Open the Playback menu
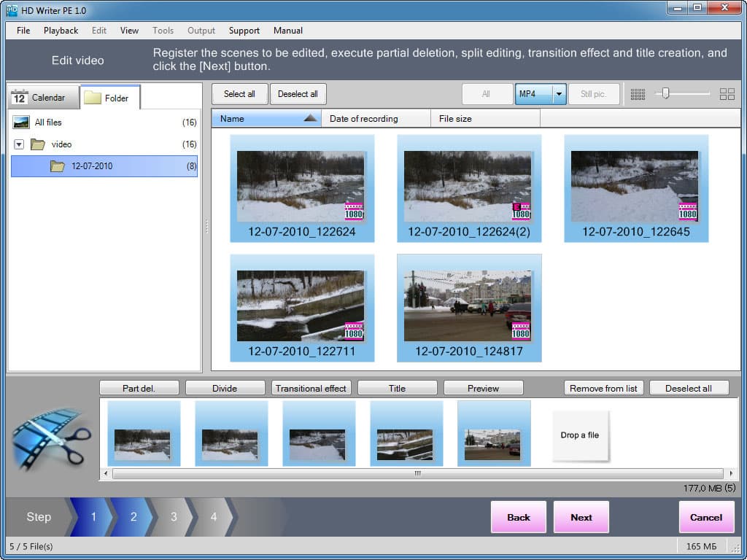The width and height of the screenshot is (747, 560). pyautogui.click(x=61, y=31)
